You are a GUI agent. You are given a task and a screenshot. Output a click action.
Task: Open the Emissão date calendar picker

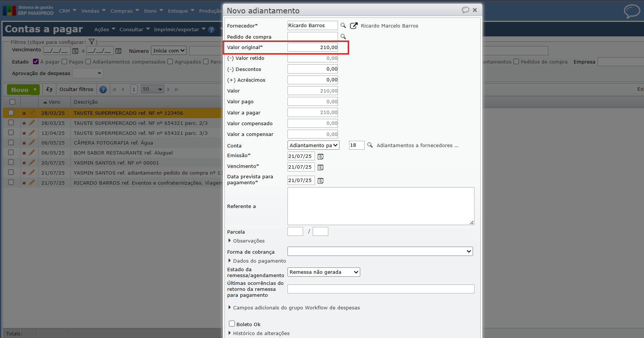pyautogui.click(x=321, y=157)
